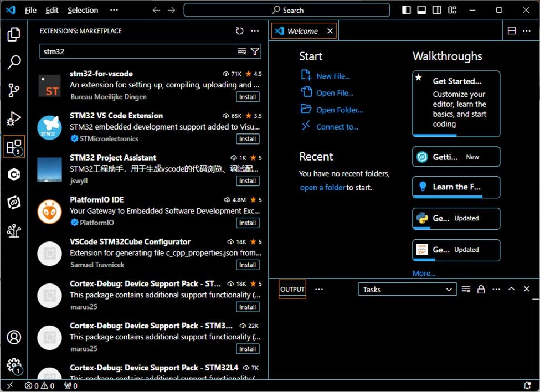Open the Get Started walkthrough card
This screenshot has width=540, height=392.
point(456,104)
